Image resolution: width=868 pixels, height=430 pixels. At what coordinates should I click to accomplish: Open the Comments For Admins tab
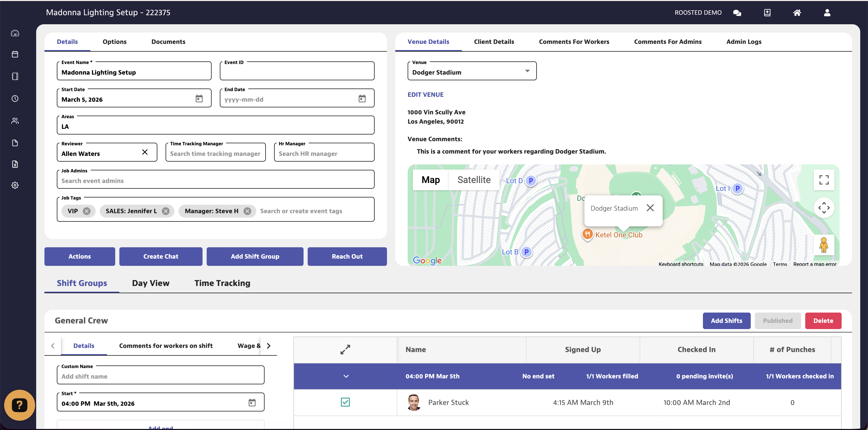coord(668,42)
